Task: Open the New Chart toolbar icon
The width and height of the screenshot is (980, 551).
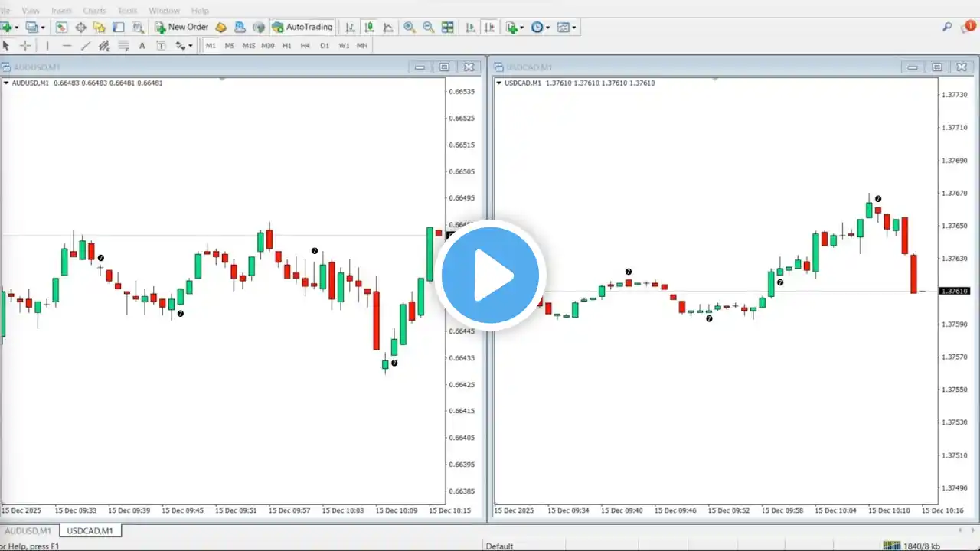Action: tap(6, 27)
